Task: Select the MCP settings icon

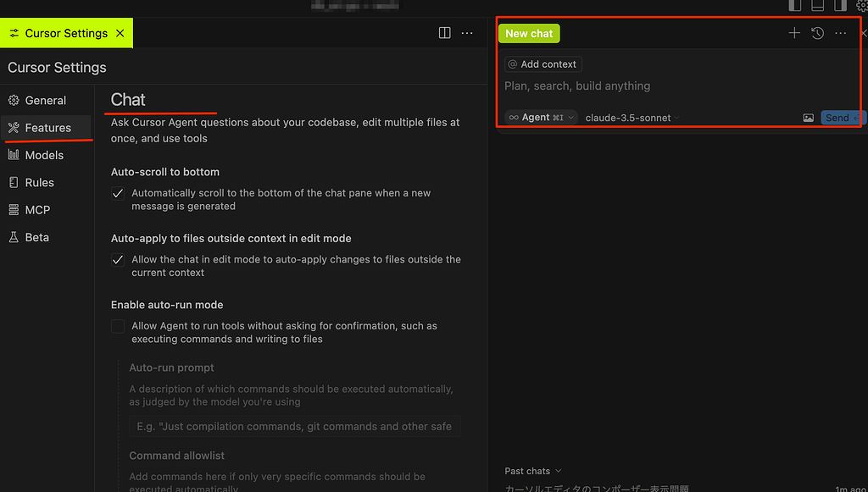Action: [x=12, y=209]
